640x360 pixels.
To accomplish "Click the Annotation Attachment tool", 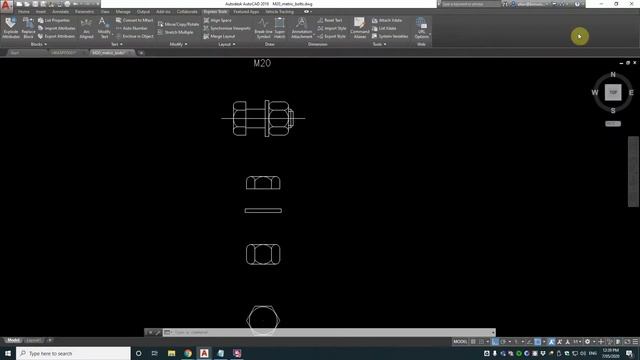I will coord(302,28).
